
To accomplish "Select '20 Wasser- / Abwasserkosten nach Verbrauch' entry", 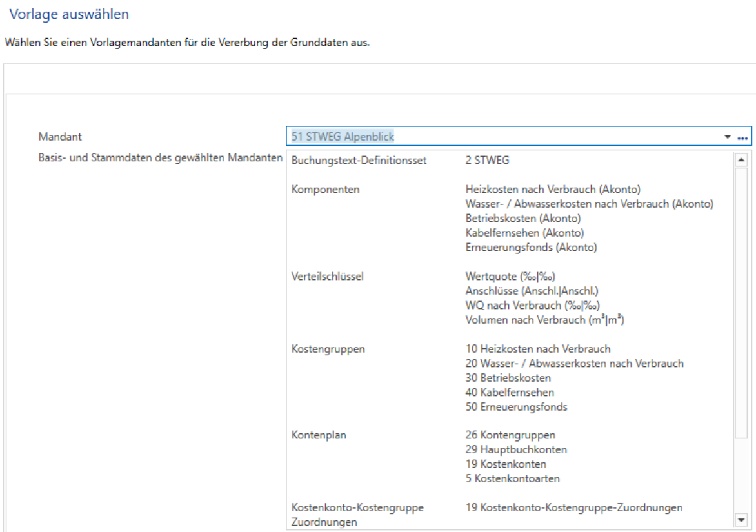I will point(575,363).
